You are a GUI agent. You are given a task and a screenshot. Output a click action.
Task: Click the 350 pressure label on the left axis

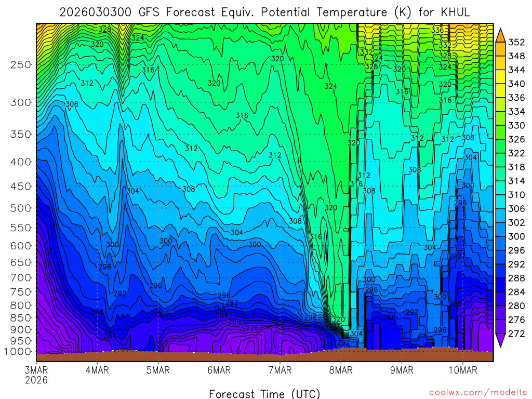[x=21, y=135]
